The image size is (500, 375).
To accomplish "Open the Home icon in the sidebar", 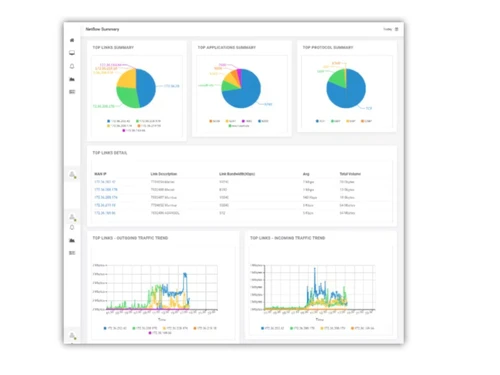I will click(72, 40).
